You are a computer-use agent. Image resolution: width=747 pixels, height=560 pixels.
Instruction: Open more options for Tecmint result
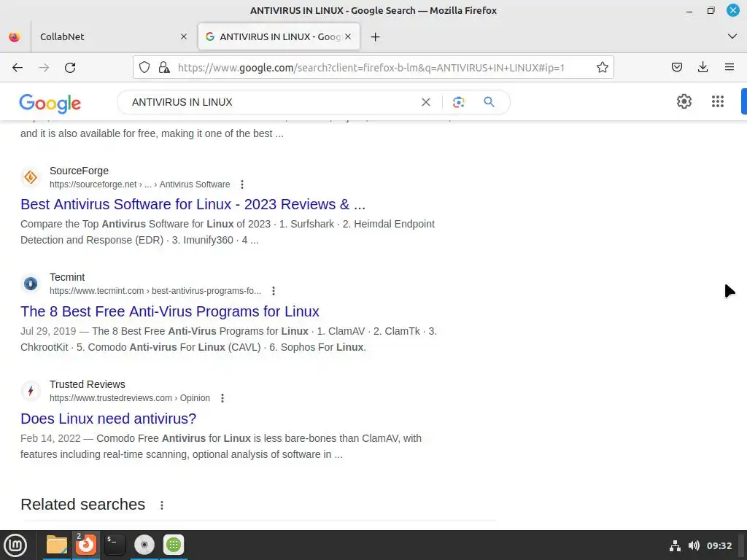[x=274, y=290]
